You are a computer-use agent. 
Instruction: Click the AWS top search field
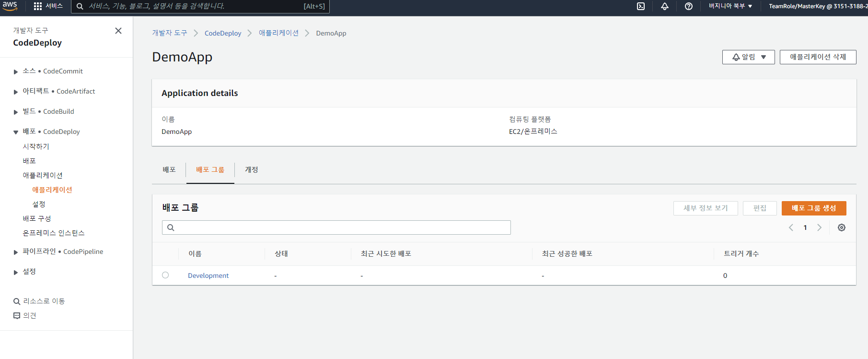(200, 6)
